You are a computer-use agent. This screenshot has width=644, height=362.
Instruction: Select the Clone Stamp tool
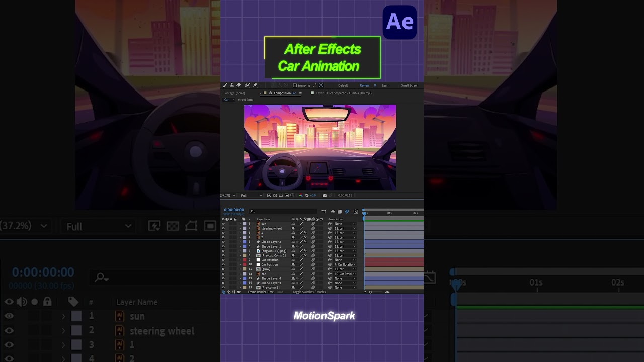tap(232, 85)
